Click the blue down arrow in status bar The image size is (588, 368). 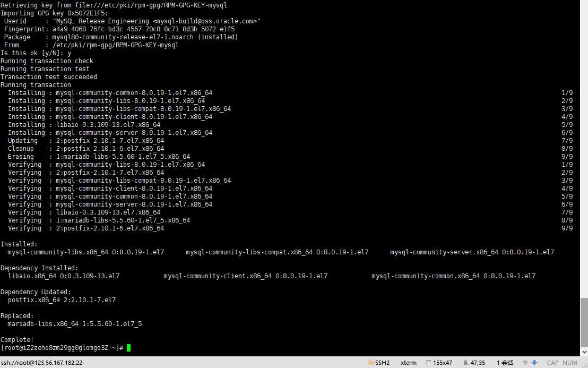click(534, 362)
